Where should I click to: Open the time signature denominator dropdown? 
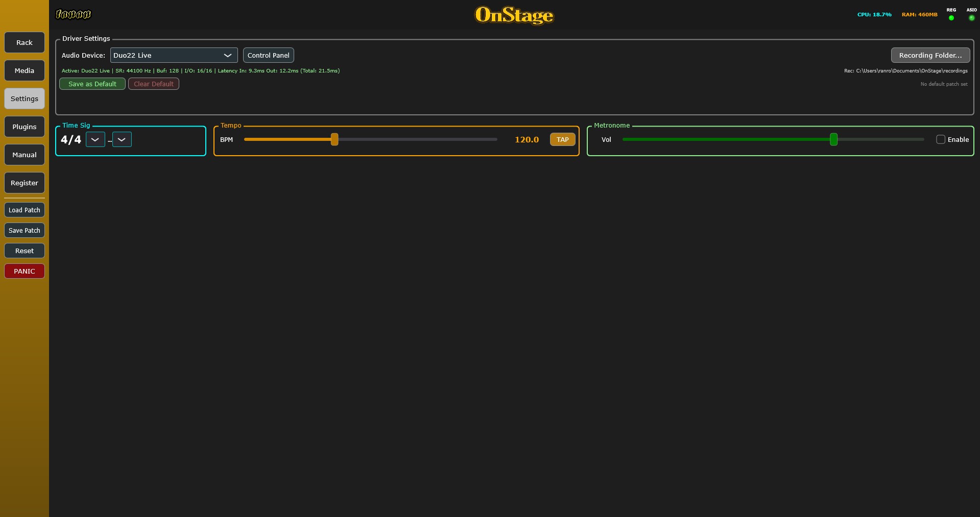(122, 139)
